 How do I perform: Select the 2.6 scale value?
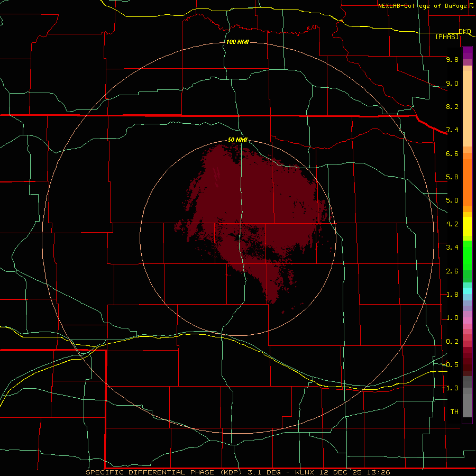pyautogui.click(x=452, y=271)
